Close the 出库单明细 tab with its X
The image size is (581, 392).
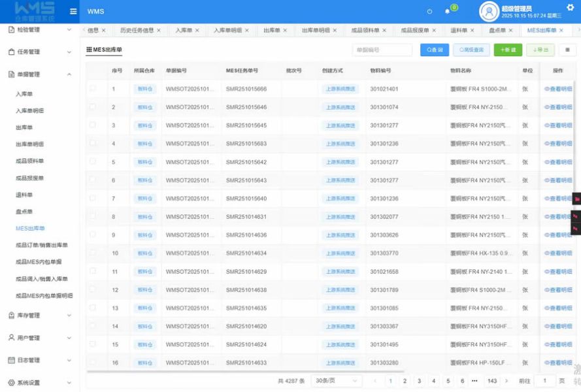335,31
